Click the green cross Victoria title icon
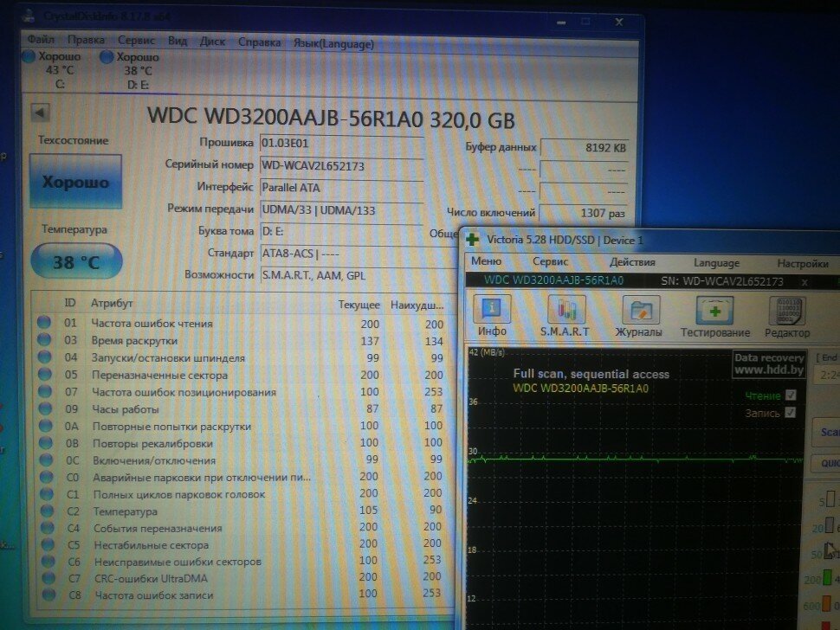Image resolution: width=840 pixels, height=630 pixels. pyautogui.click(x=472, y=239)
